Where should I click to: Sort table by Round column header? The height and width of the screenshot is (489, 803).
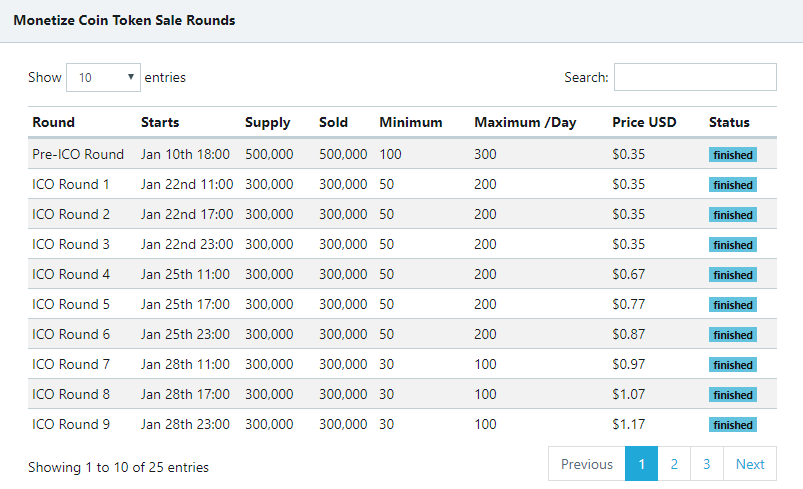pyautogui.click(x=53, y=122)
